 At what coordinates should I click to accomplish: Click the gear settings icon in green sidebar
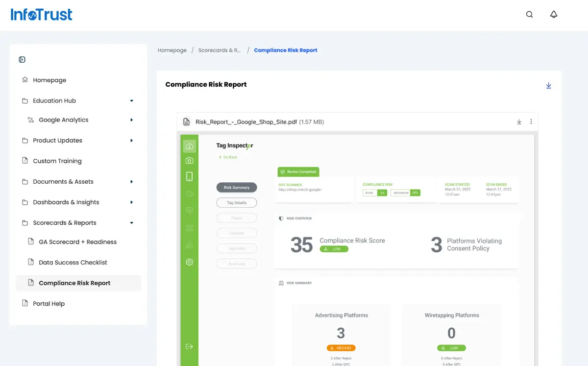point(189,262)
